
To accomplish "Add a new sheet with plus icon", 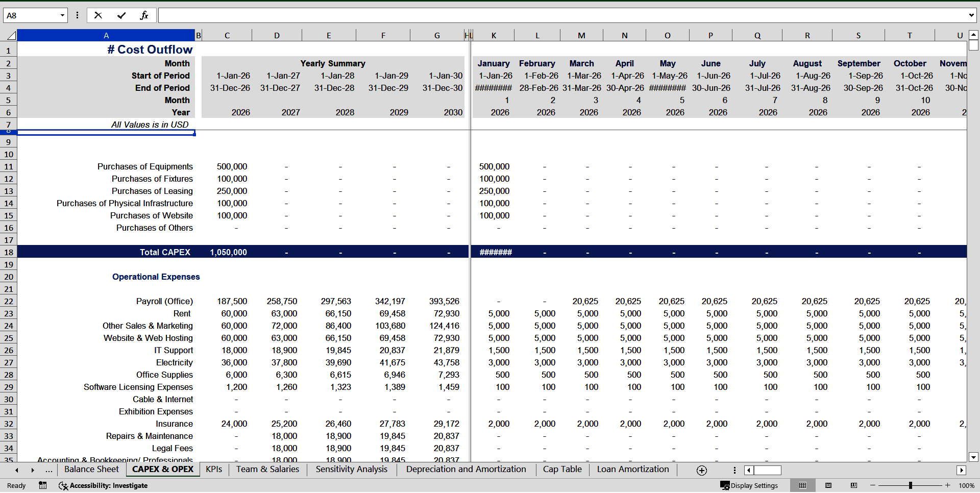I will [x=702, y=470].
